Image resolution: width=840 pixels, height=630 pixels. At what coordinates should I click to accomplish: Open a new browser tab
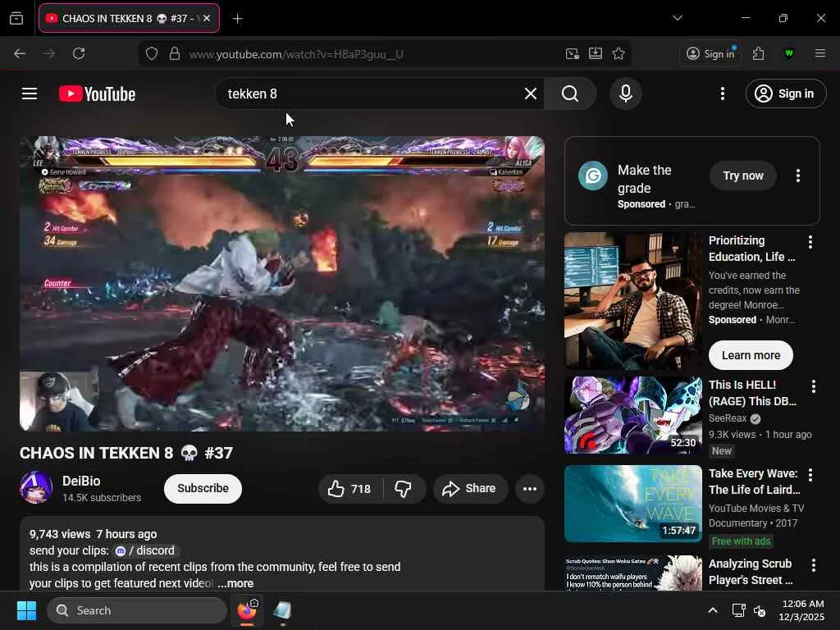tap(237, 19)
